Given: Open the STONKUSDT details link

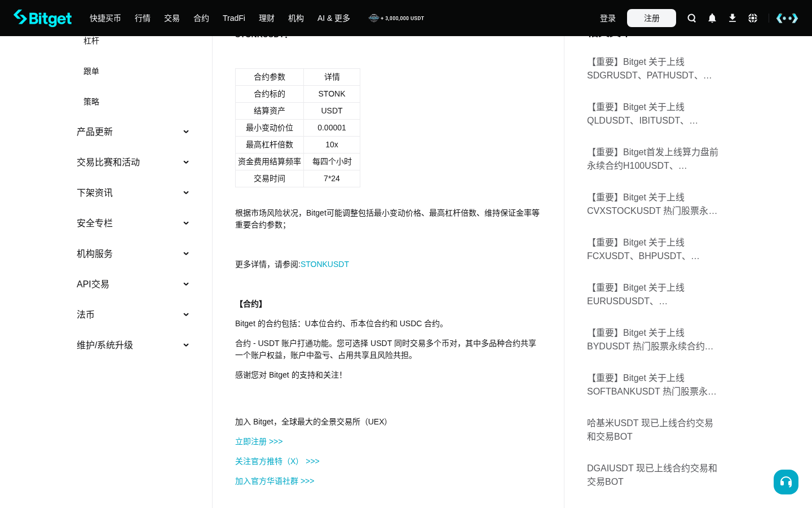Looking at the screenshot, I should coord(325,264).
